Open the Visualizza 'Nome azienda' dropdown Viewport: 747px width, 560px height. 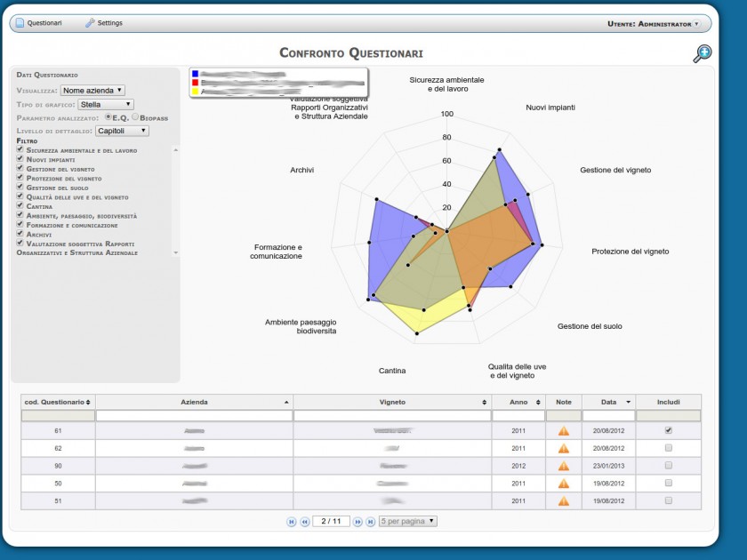click(93, 91)
